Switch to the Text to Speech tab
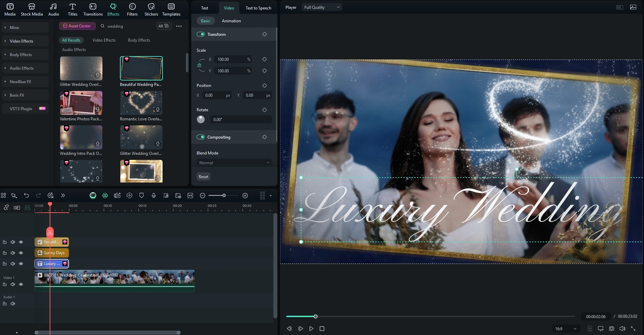The width and height of the screenshot is (644, 335). tap(258, 8)
